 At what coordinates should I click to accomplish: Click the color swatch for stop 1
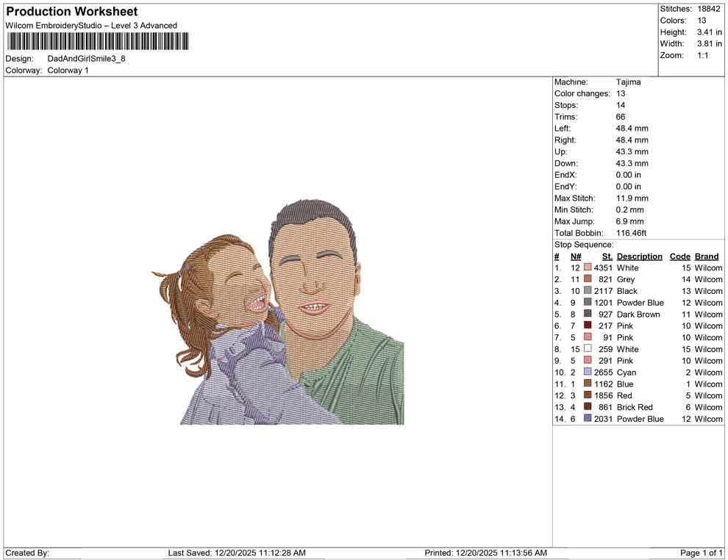coord(588,268)
